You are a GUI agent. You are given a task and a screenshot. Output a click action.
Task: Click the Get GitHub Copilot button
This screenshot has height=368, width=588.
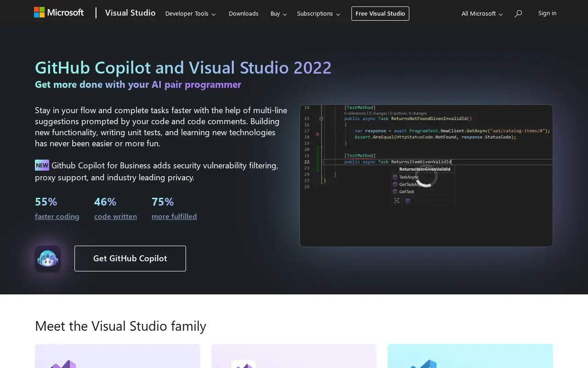click(130, 259)
